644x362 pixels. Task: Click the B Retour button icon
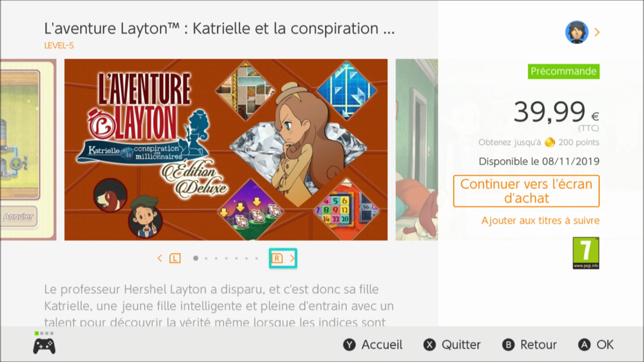click(x=508, y=345)
